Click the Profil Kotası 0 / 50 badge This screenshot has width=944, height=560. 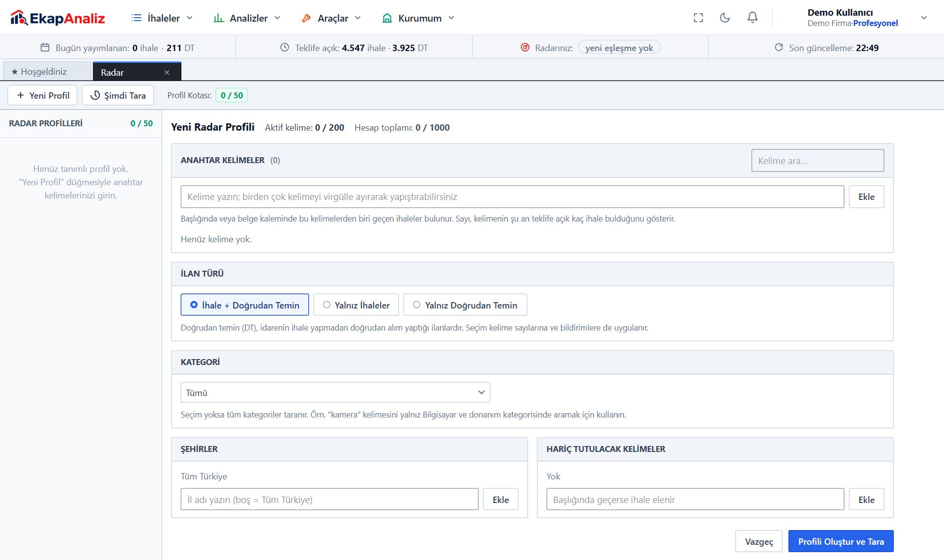pos(232,95)
